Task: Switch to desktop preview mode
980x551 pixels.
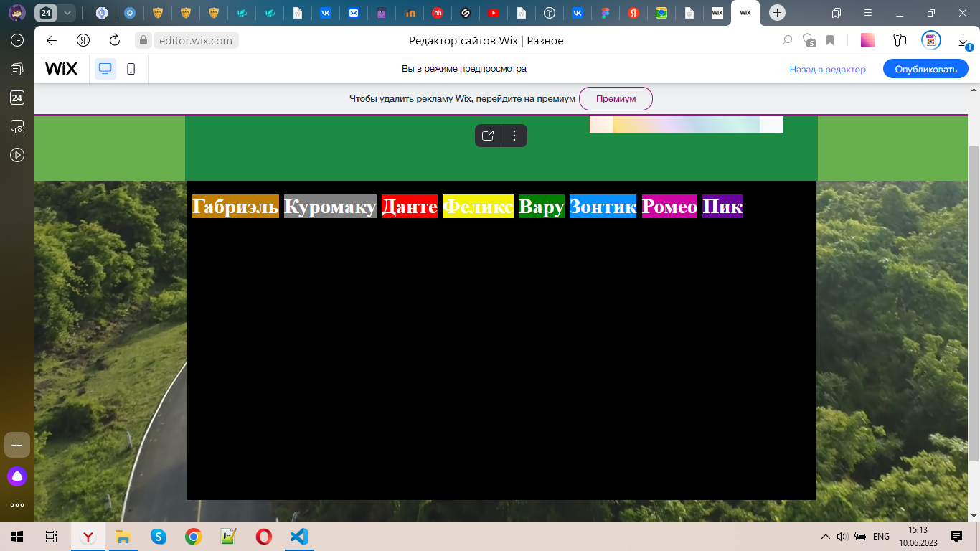Action: [105, 69]
